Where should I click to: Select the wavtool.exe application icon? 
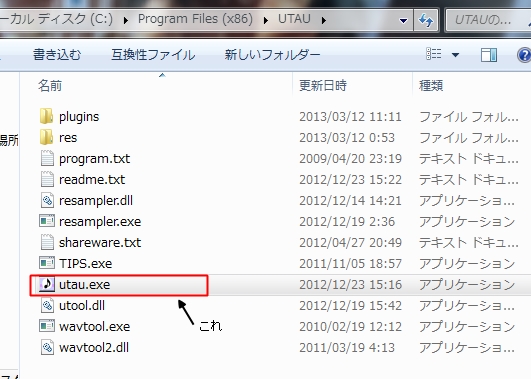[x=47, y=327]
